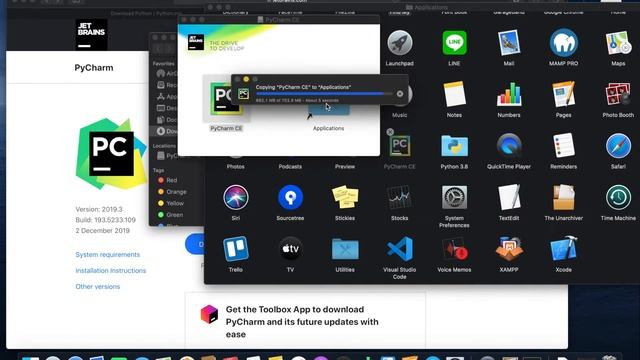Select the Orange tag in Finder sidebar
The image size is (640, 360).
click(x=172, y=191)
